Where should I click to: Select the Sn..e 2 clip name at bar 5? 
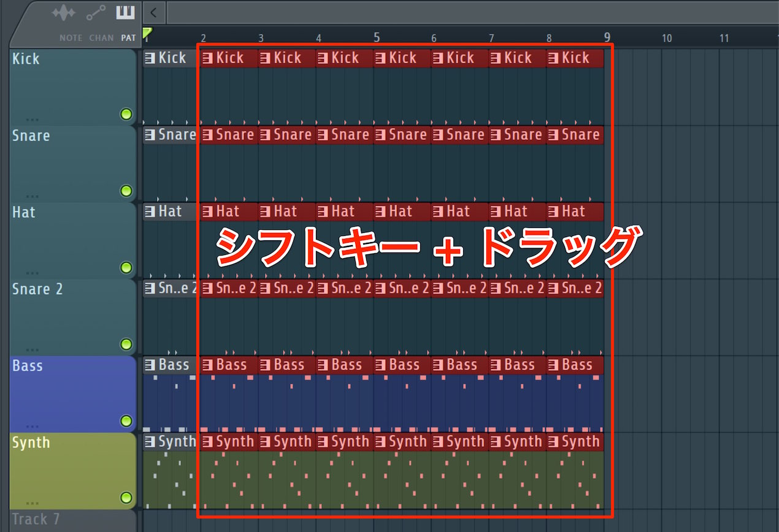[409, 288]
